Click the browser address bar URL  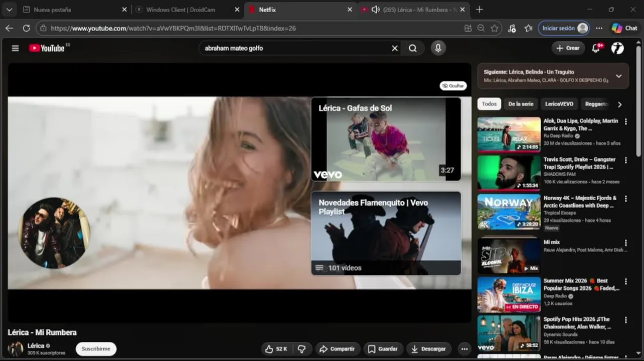[x=174, y=29]
